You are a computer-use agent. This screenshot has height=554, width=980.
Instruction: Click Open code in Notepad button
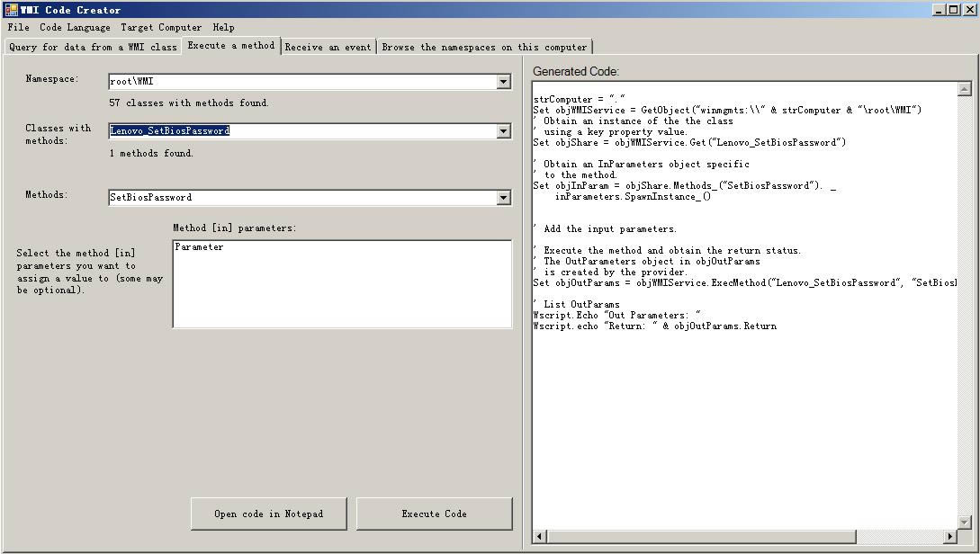(269, 514)
